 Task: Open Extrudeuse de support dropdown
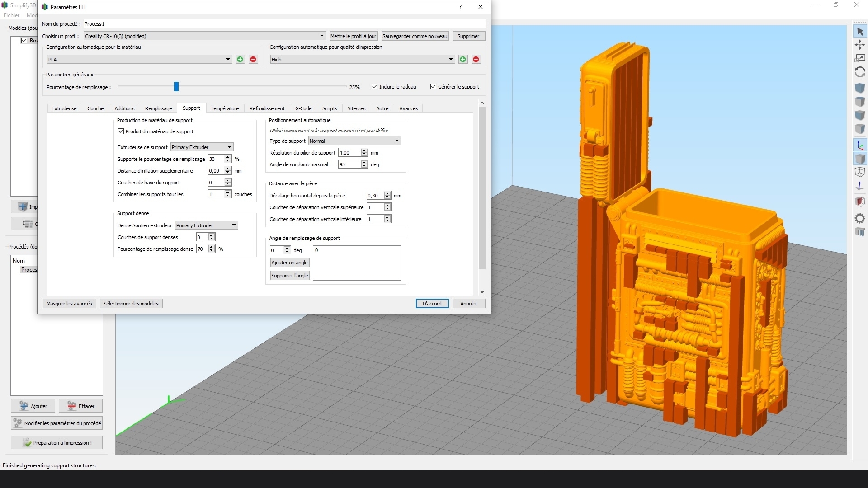[x=202, y=147]
